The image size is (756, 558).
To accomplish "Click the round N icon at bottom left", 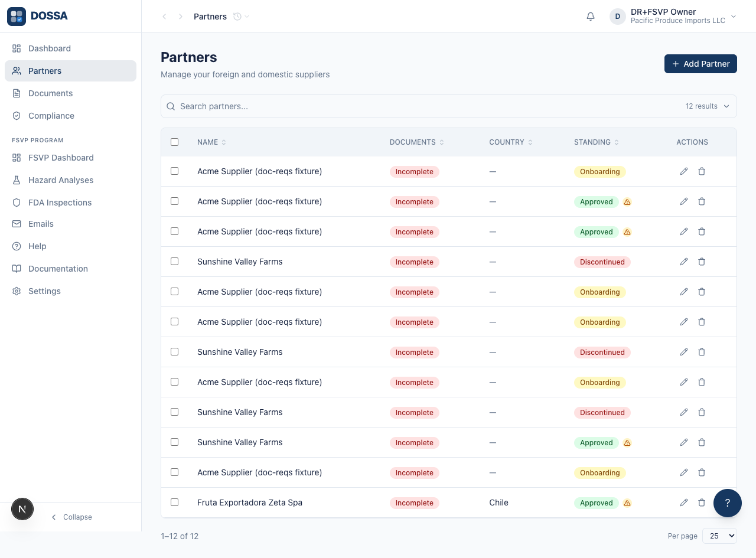I will [x=22, y=509].
